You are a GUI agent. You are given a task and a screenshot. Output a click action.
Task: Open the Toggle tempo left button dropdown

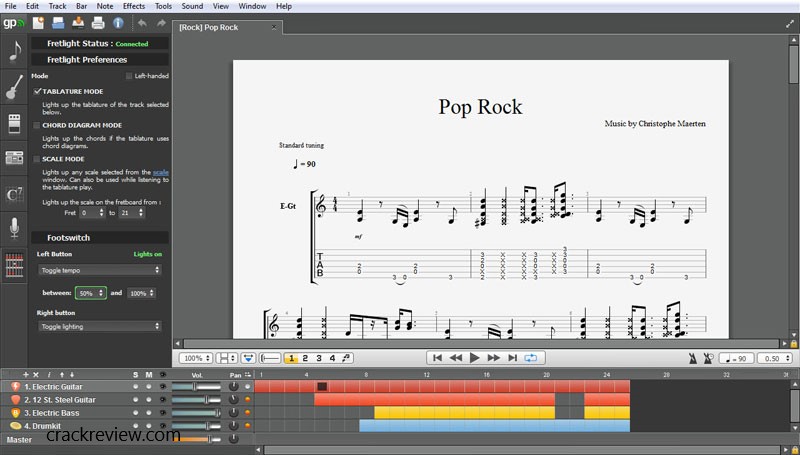(x=99, y=270)
